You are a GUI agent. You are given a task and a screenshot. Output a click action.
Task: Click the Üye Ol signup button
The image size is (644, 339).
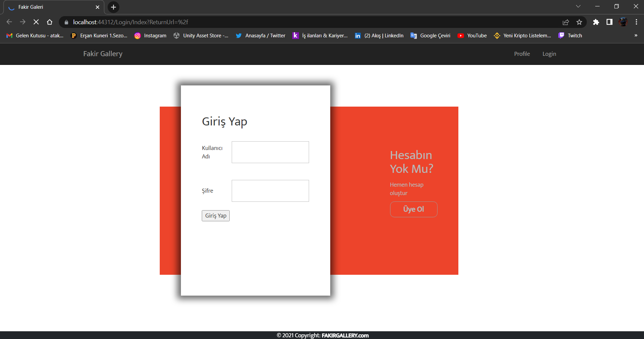(x=414, y=209)
